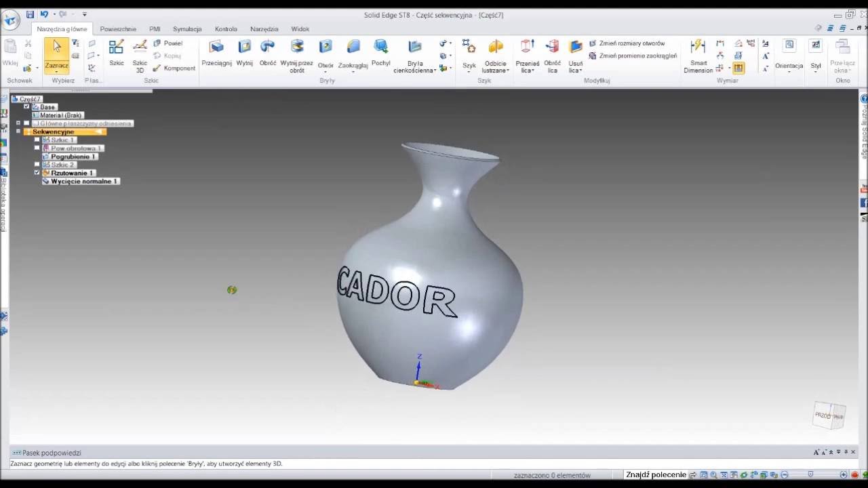Image resolution: width=868 pixels, height=488 pixels.
Task: Click the Wytnij przez obrót tool
Action: tap(297, 56)
